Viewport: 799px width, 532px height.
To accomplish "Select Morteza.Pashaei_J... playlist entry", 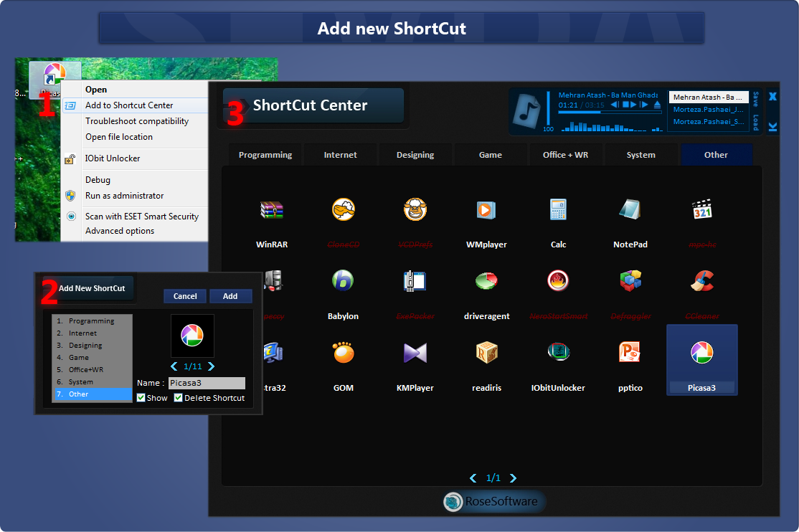I will (x=709, y=110).
